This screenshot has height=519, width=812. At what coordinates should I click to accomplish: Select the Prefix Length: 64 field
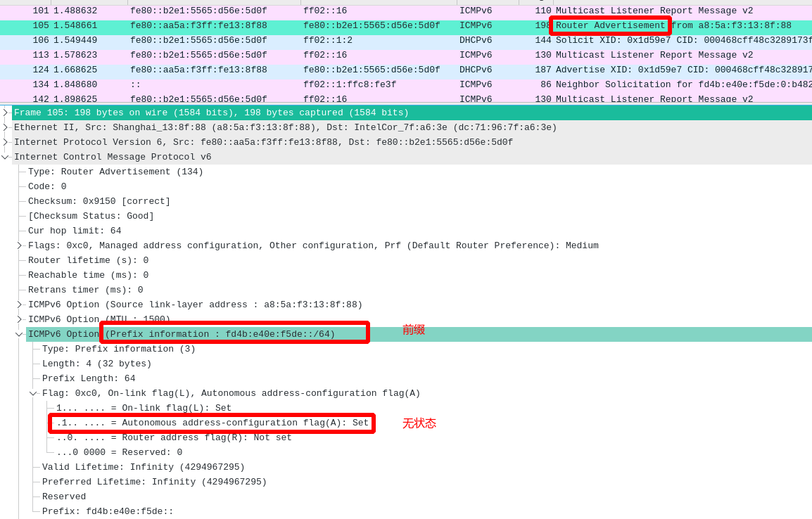[89, 378]
